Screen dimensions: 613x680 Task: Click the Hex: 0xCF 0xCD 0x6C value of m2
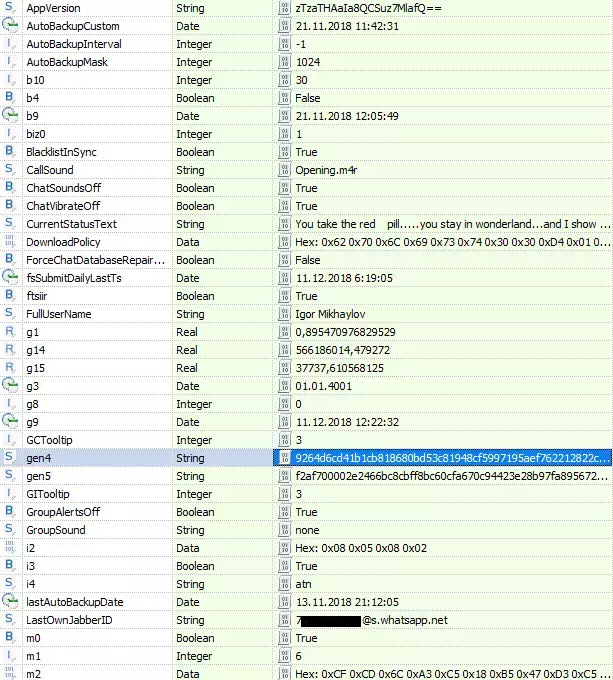pyautogui.click(x=453, y=673)
